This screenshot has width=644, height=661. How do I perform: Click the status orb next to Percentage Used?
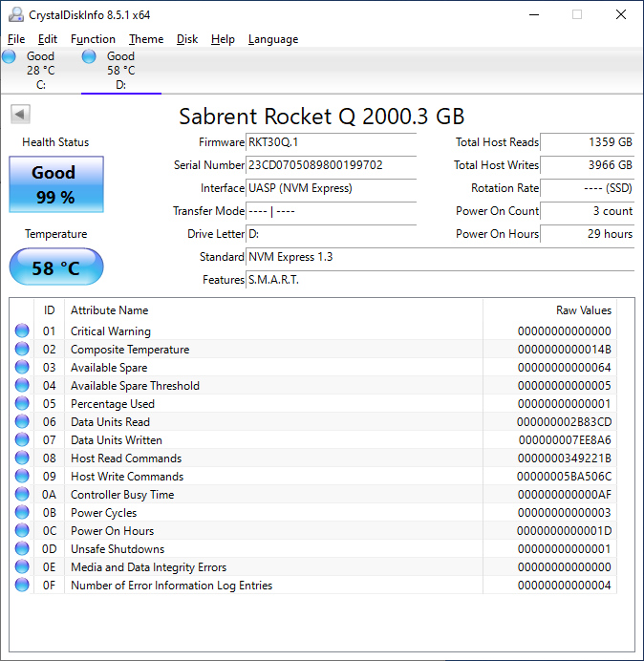click(x=22, y=404)
